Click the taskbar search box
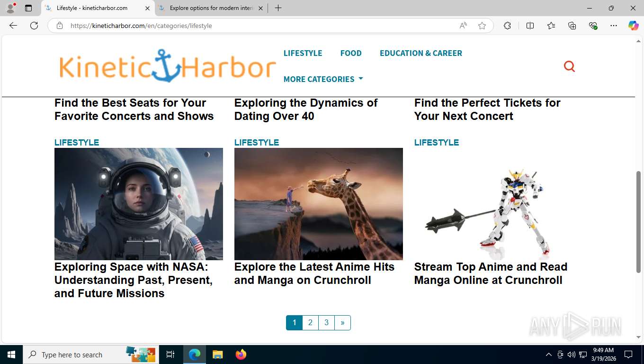The width and height of the screenshot is (644, 364). pyautogui.click(x=90, y=355)
